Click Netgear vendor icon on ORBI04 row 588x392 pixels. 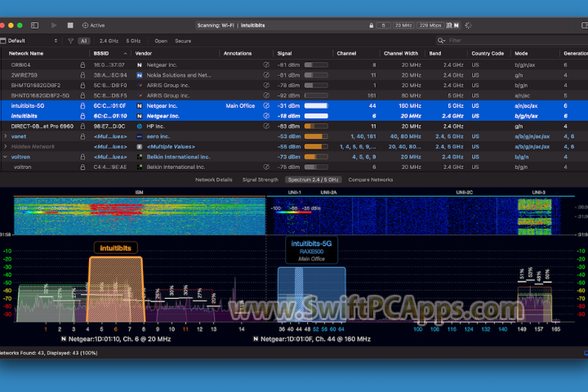(140, 65)
